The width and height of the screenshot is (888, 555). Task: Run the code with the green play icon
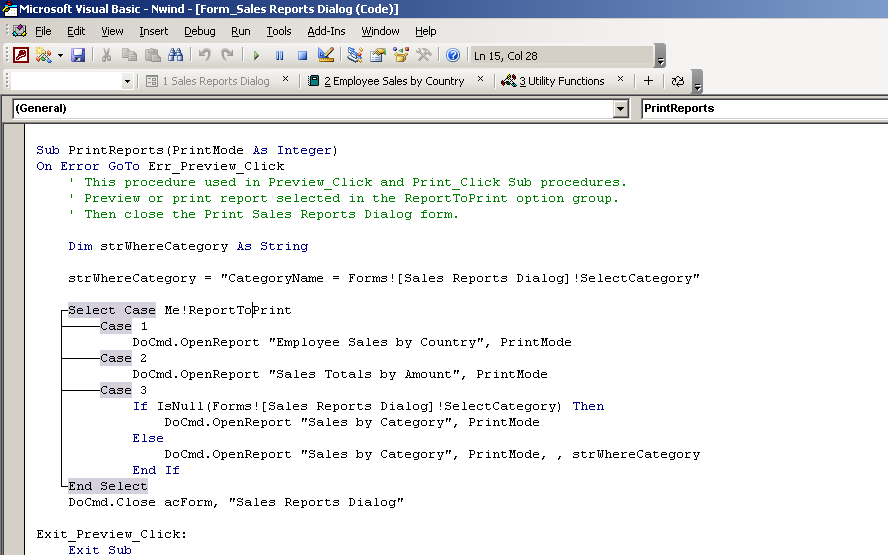tap(256, 56)
